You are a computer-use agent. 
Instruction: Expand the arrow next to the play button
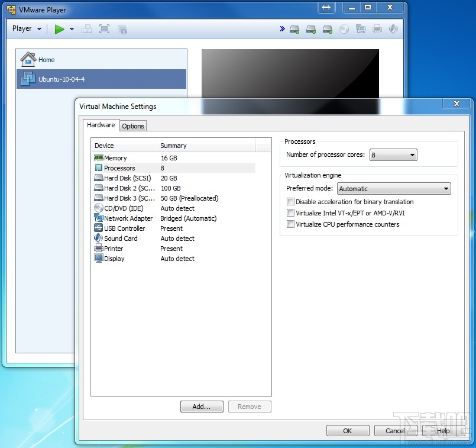(71, 28)
